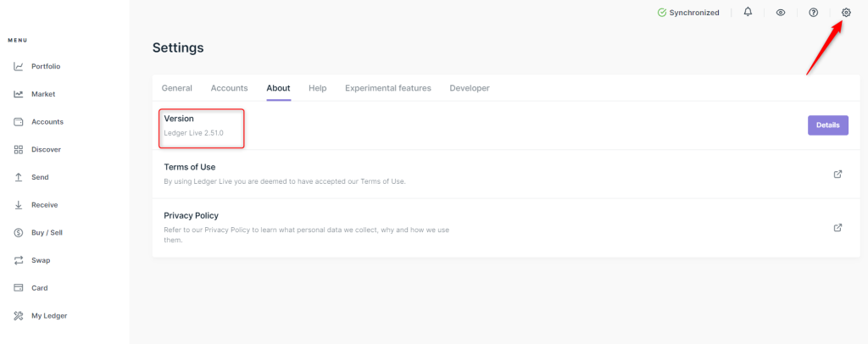The image size is (868, 344).
Task: Switch to the Experimental features tab
Action: point(387,88)
